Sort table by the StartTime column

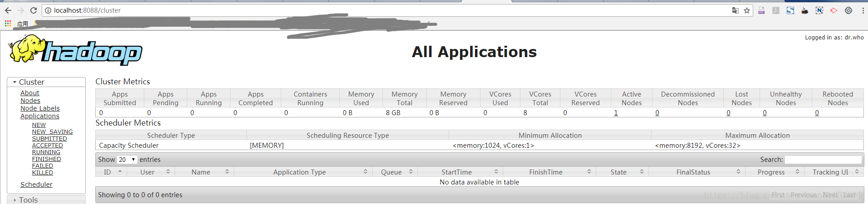pyautogui.click(x=461, y=172)
